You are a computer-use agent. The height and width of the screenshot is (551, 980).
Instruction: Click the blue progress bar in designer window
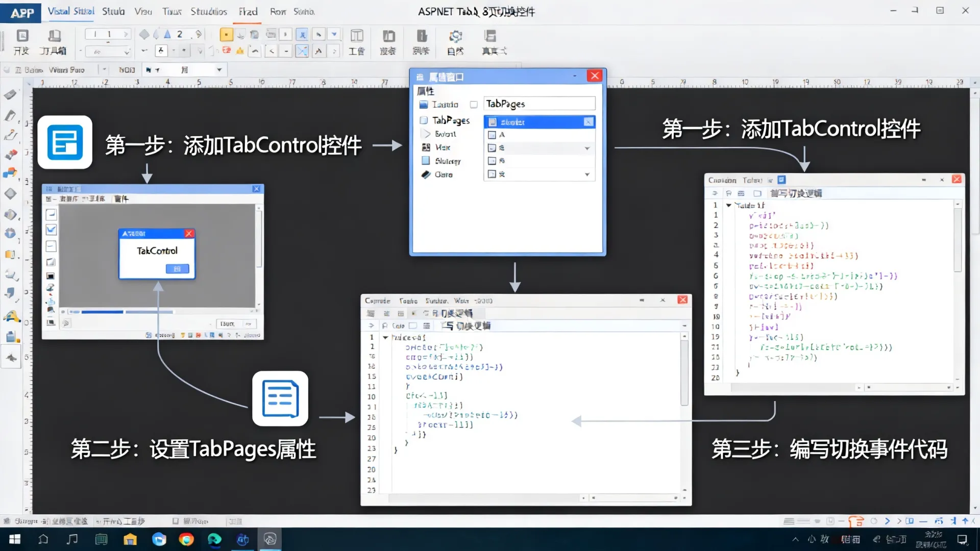pyautogui.click(x=102, y=312)
